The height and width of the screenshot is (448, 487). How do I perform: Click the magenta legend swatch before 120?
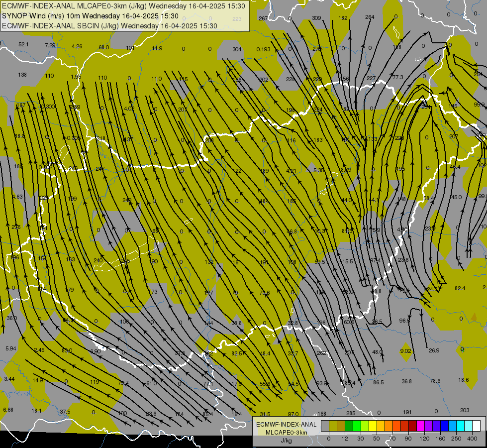tap(420, 426)
